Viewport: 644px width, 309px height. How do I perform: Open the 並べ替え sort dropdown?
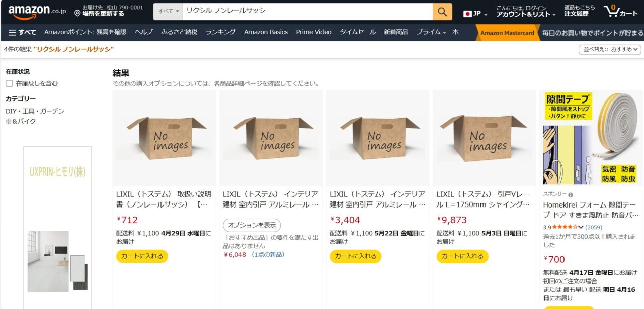[610, 49]
